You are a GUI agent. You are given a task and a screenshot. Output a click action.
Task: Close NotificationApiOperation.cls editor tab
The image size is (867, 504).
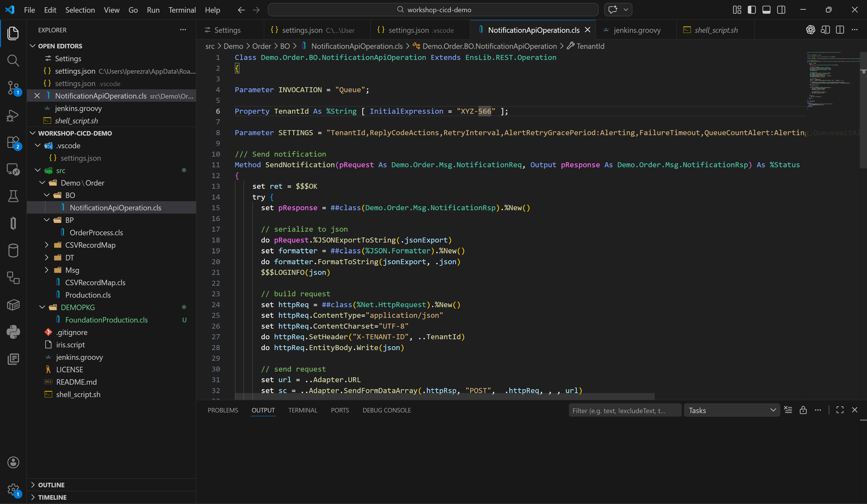pos(588,30)
